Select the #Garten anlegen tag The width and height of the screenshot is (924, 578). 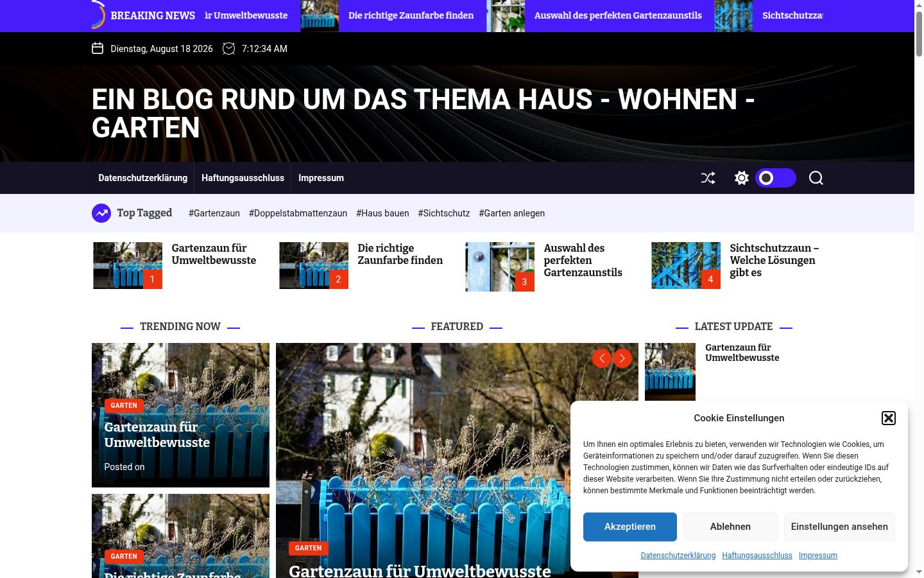(x=512, y=213)
